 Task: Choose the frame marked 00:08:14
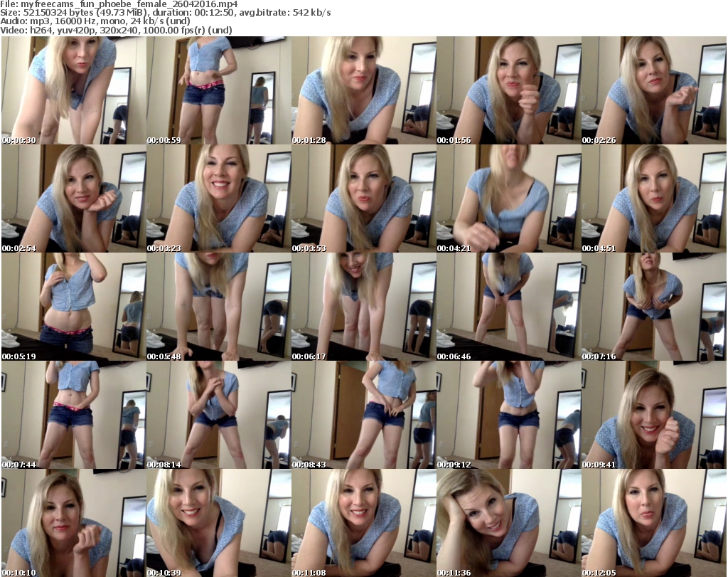219,415
